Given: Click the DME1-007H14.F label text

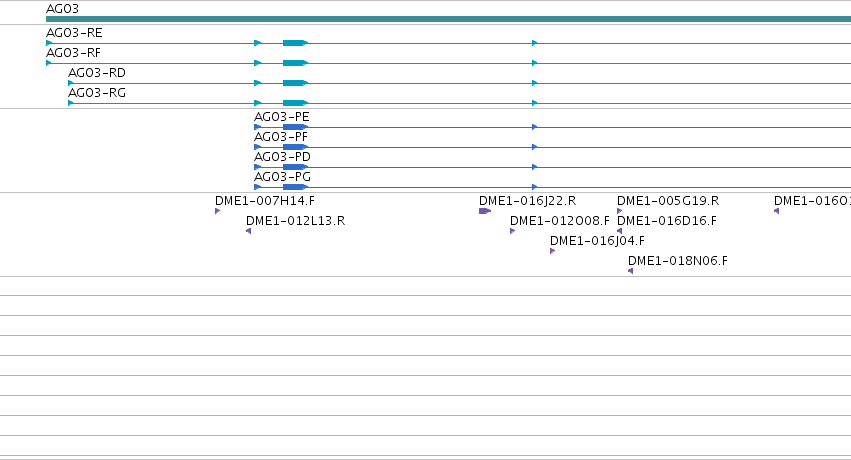Looking at the screenshot, I should [x=265, y=201].
